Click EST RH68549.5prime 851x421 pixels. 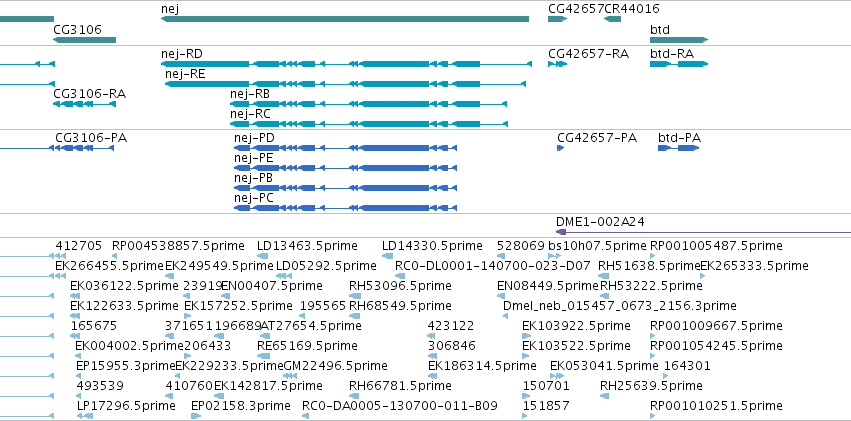401,306
